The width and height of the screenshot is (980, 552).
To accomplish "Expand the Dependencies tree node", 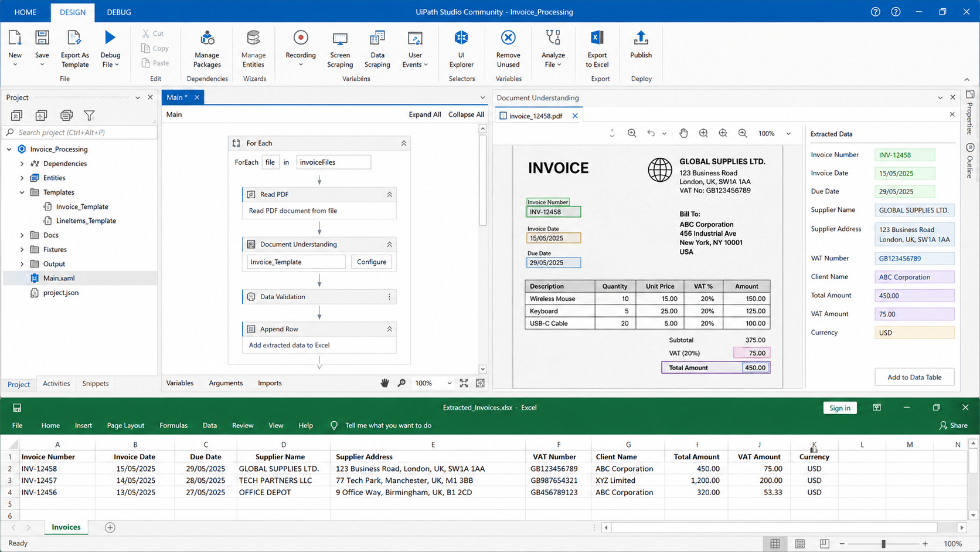I will tap(22, 164).
